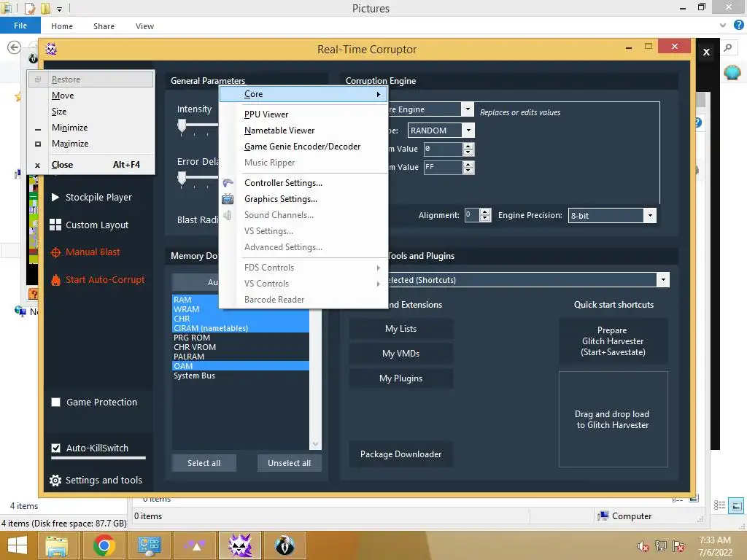Open the Control Panel taskbar icon

click(x=149, y=545)
